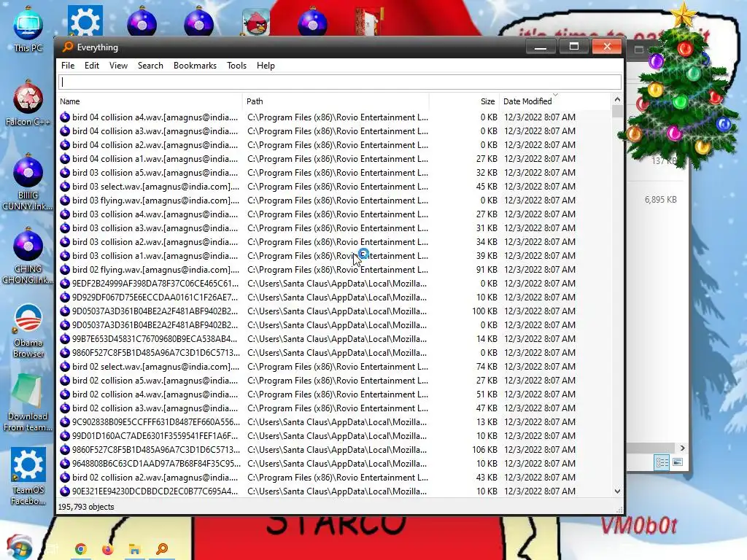747x560 pixels.
Task: Open the Search menu
Action: [150, 66]
